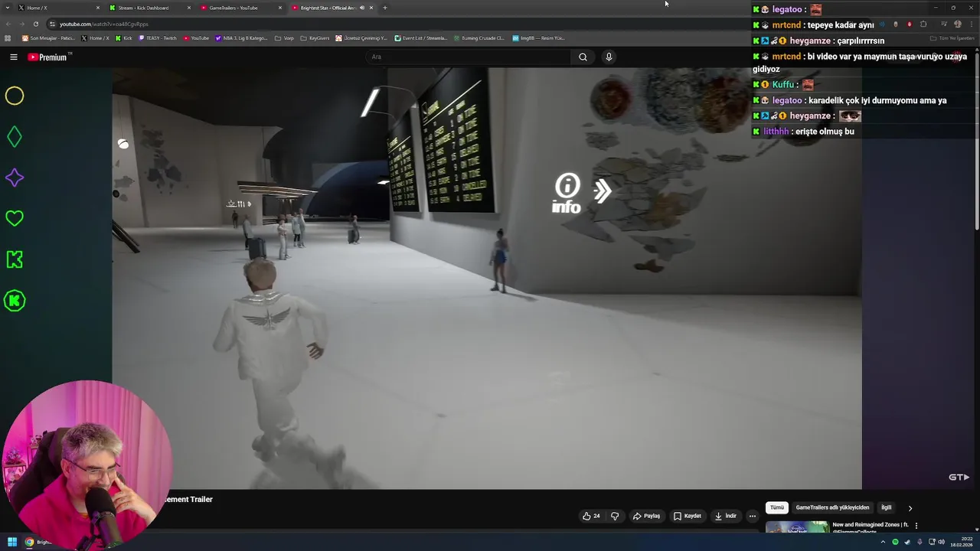Open 'Now and Reimagined Zones' video thumbnail
This screenshot has width=980, height=551.
pos(797,527)
